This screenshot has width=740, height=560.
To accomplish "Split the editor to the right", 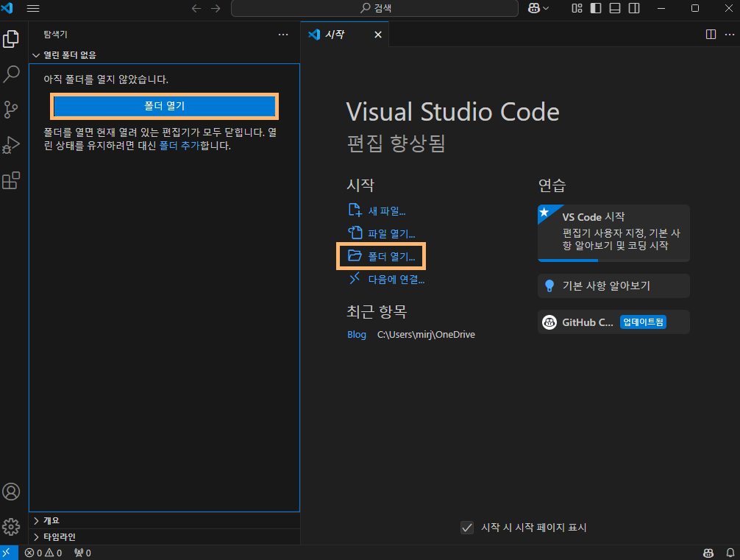I will [711, 35].
